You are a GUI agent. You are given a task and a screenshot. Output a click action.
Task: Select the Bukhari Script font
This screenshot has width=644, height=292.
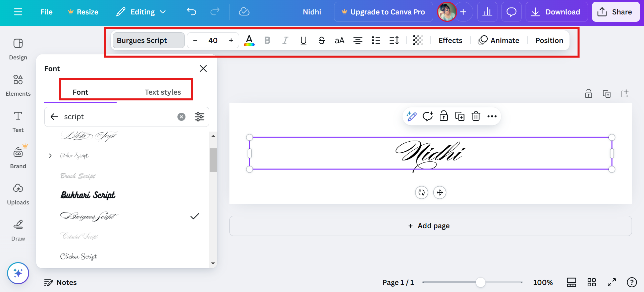point(88,195)
